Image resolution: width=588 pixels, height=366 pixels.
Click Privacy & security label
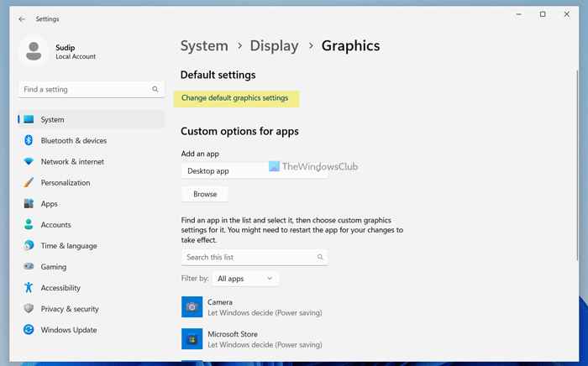coord(70,309)
